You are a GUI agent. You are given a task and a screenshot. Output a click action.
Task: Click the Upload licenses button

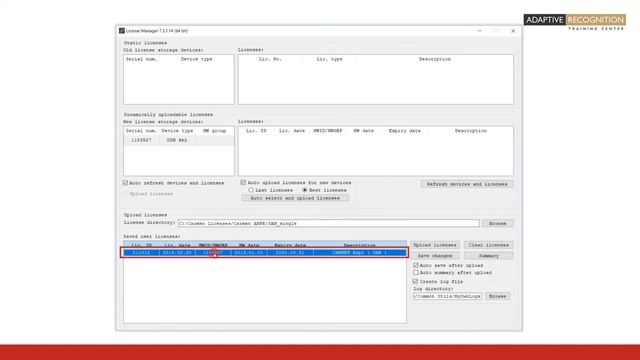(435, 245)
